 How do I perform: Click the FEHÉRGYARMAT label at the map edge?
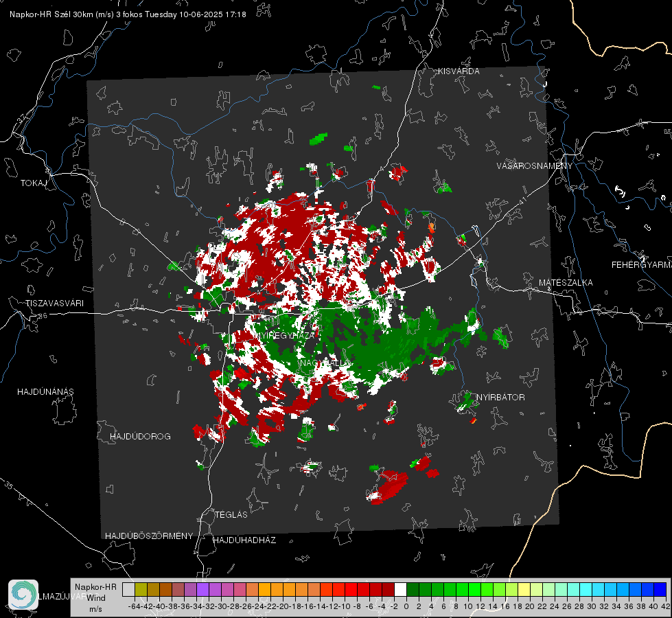click(x=641, y=265)
